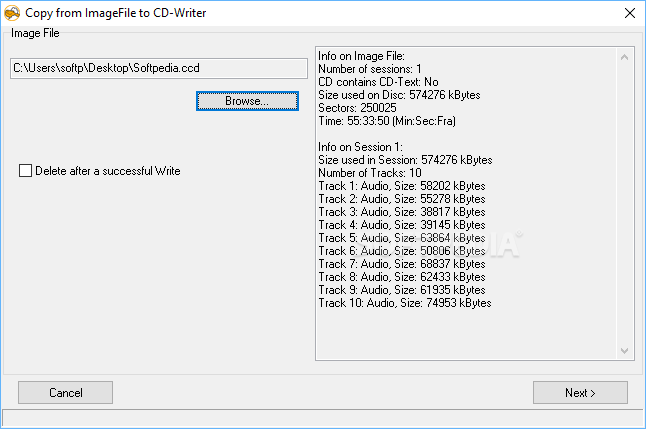Open the Browse... file dialog
Screen dimensions: 646x429
point(247,101)
